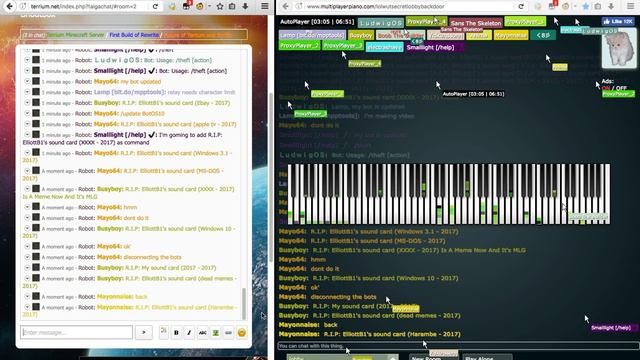Expand the Mayo64 'my bot updated' message options

click(27, 81)
